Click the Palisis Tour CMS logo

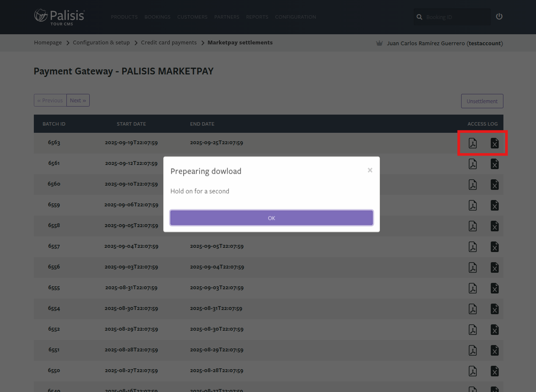[59, 17]
